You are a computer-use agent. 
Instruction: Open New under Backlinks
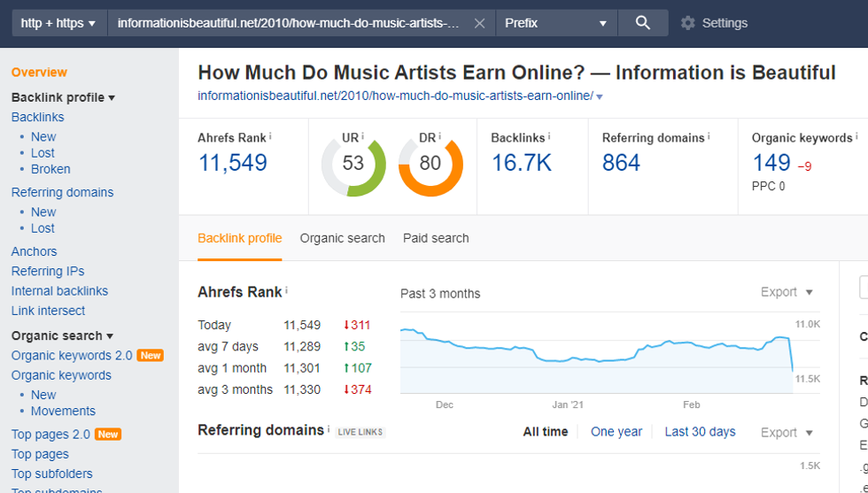(43, 136)
